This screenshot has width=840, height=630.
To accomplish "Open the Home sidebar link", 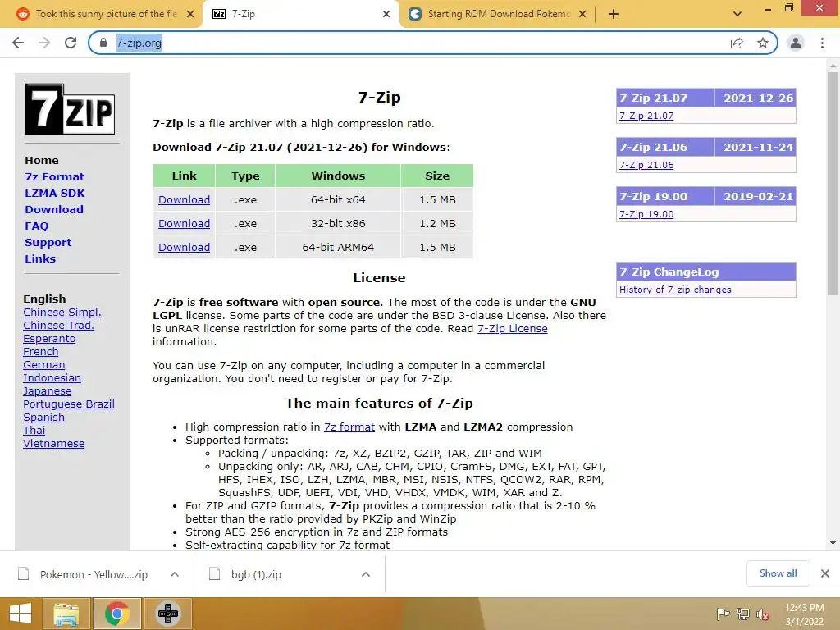I will tap(42, 160).
